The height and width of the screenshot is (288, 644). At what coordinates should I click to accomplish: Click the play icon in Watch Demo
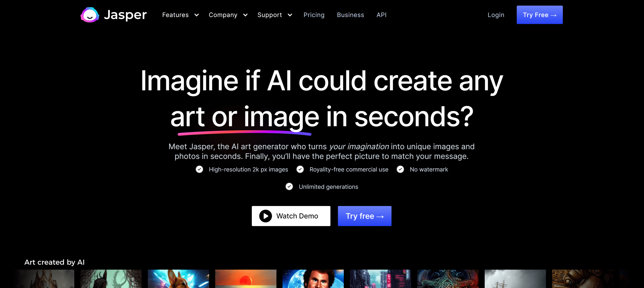coord(266,216)
